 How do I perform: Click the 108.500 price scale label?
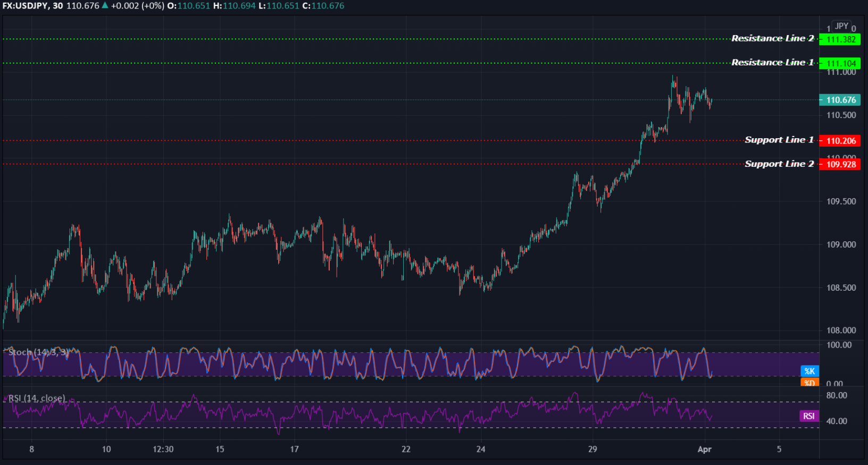[841, 288]
